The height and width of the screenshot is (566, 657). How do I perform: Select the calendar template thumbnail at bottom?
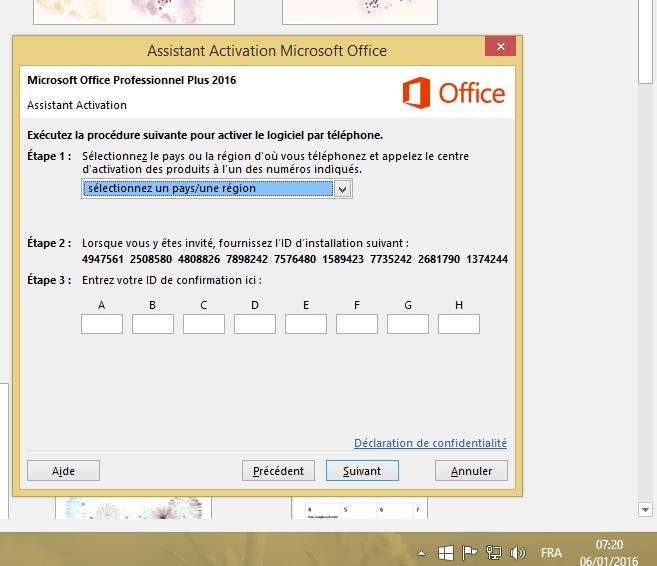click(x=360, y=508)
